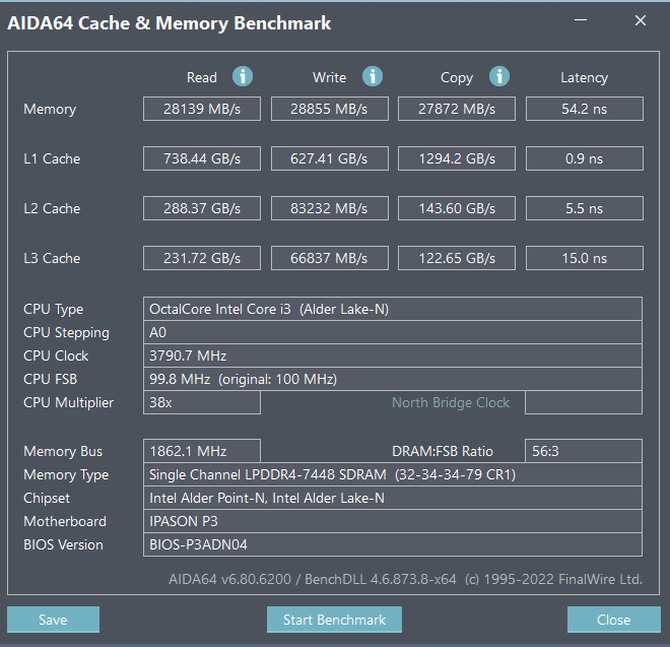Click Start Benchmark button
This screenshot has height=647, width=670.
[334, 619]
